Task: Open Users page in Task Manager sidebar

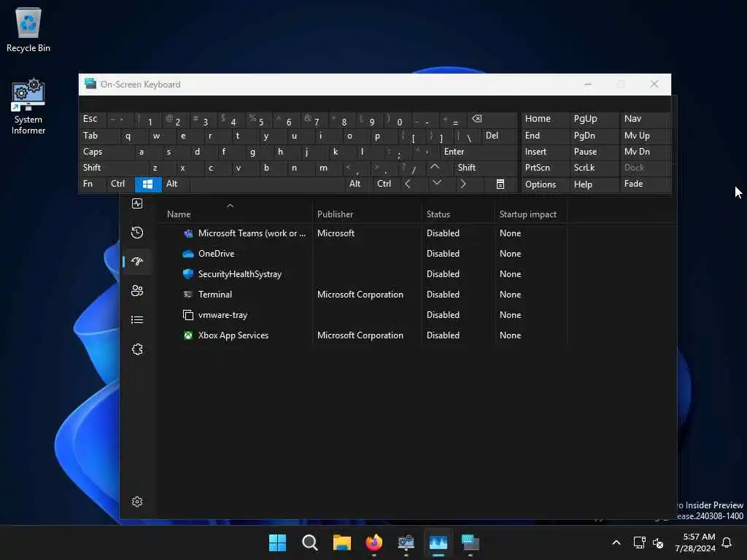Action: 137,290
